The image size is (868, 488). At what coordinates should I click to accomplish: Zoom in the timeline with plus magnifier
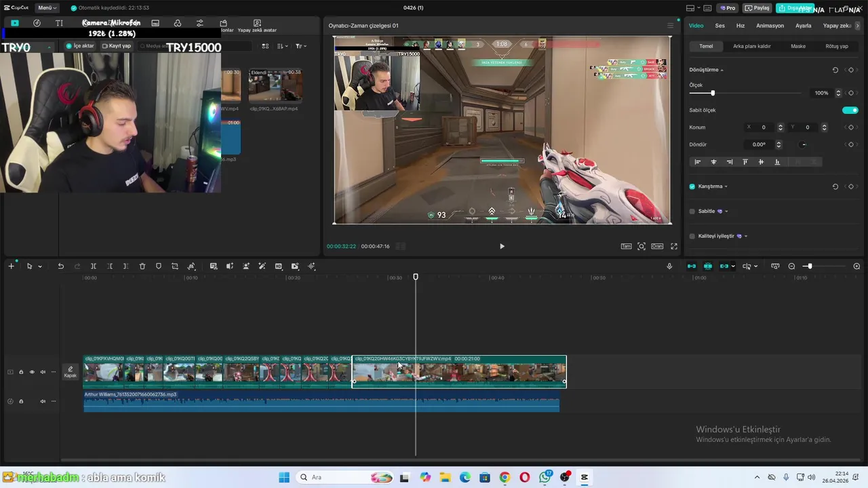tap(856, 266)
